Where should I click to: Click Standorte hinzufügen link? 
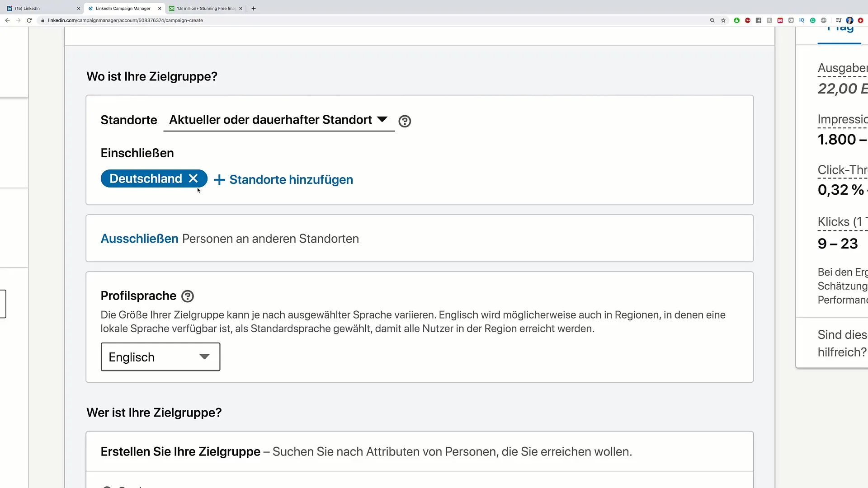click(x=283, y=179)
